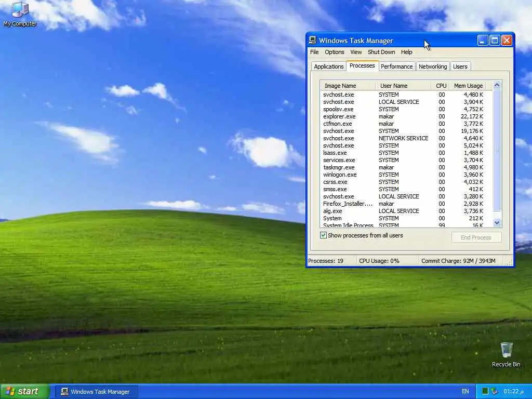
Task: Click the network tray icon beside the clock
Action: (494, 392)
